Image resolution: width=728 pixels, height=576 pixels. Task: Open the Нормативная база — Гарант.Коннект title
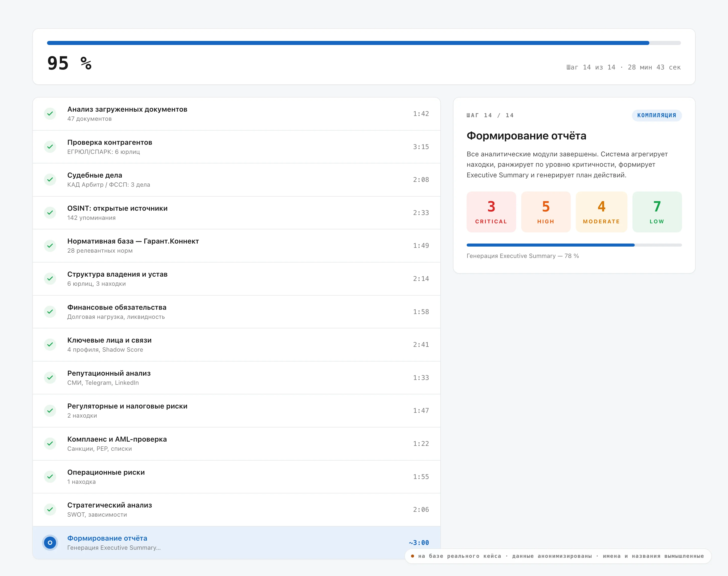(x=133, y=241)
